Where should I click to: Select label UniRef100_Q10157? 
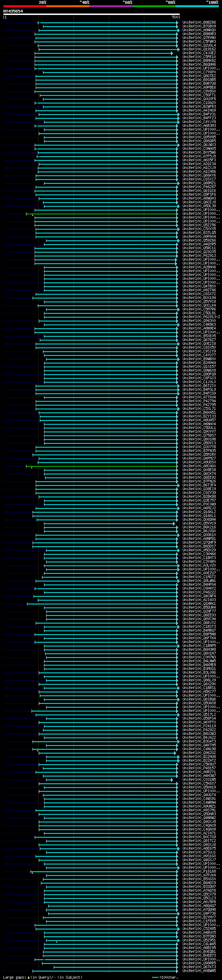(199, 366)
